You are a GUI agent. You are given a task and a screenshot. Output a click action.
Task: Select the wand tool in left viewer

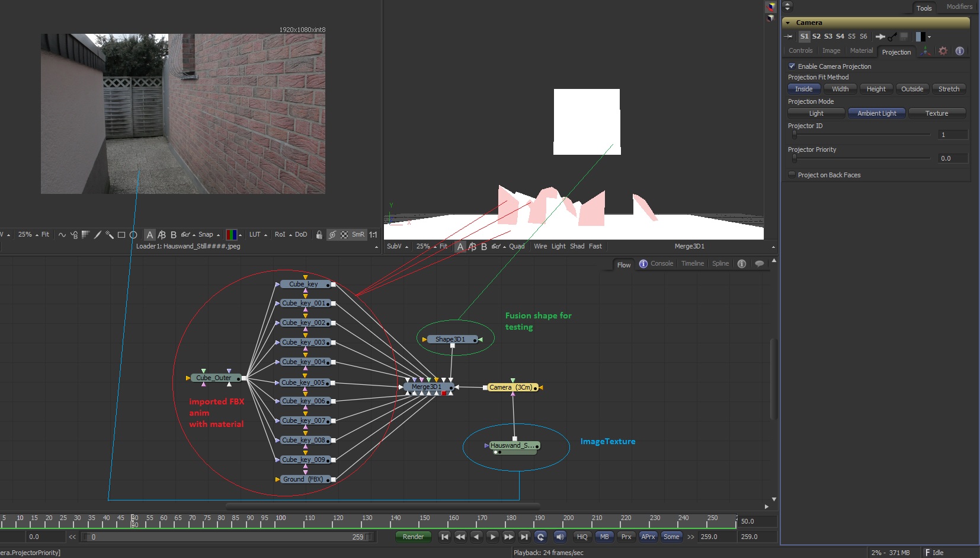tap(110, 235)
